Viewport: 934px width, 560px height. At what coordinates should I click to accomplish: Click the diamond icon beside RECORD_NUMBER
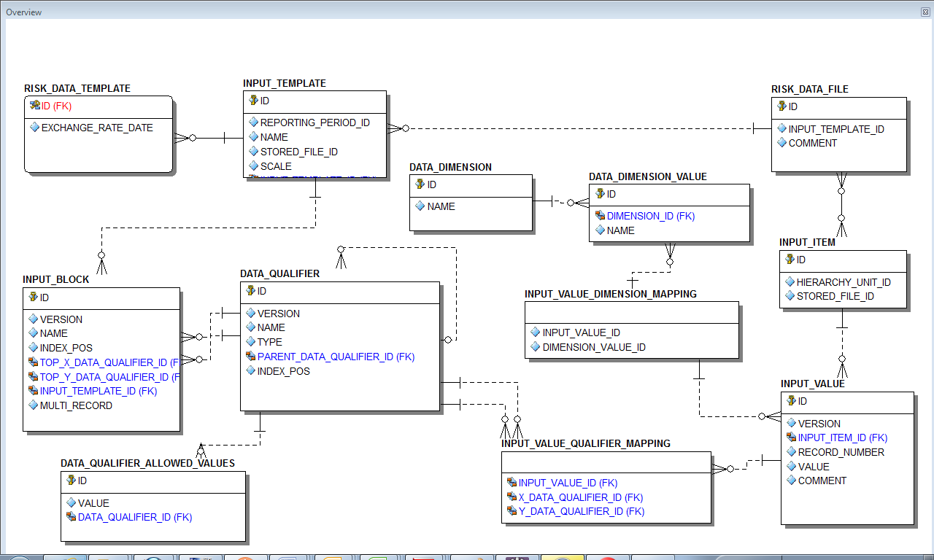click(x=791, y=452)
